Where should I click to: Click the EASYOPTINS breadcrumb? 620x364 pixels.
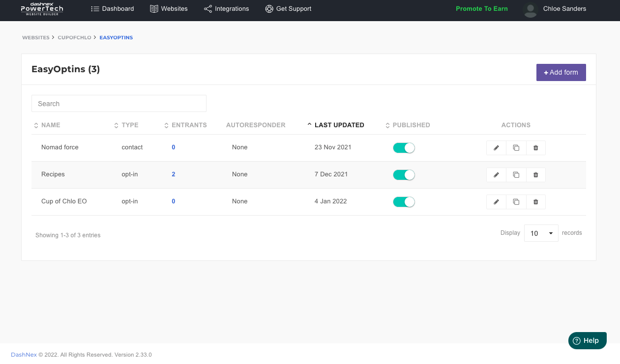click(116, 38)
